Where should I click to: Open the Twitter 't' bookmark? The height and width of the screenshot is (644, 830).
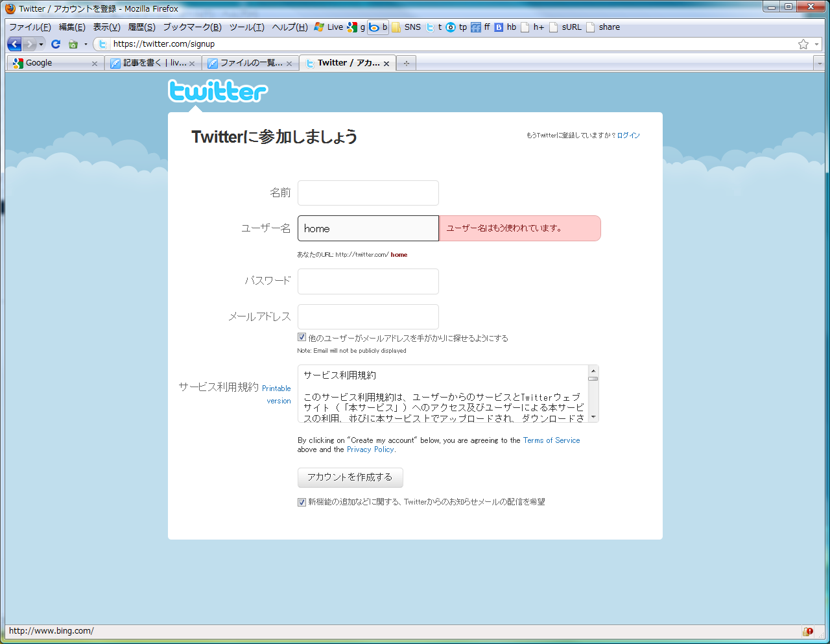(x=434, y=27)
